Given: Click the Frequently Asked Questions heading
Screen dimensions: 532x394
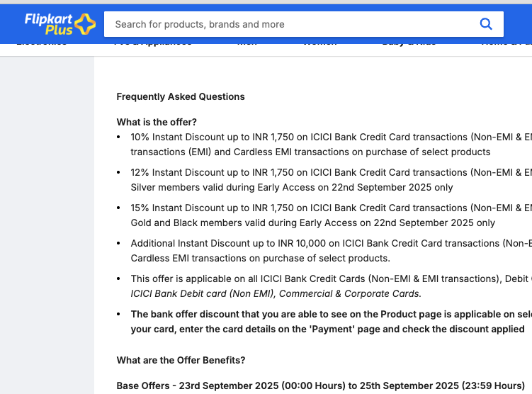Looking at the screenshot, I should click(181, 96).
